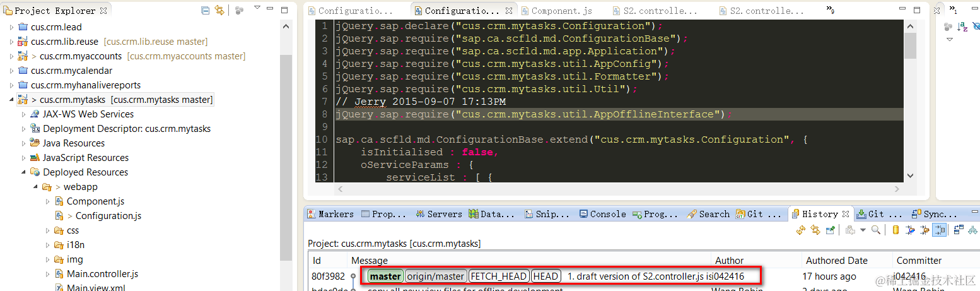
Task: Open the Progress view tab
Action: 656,214
